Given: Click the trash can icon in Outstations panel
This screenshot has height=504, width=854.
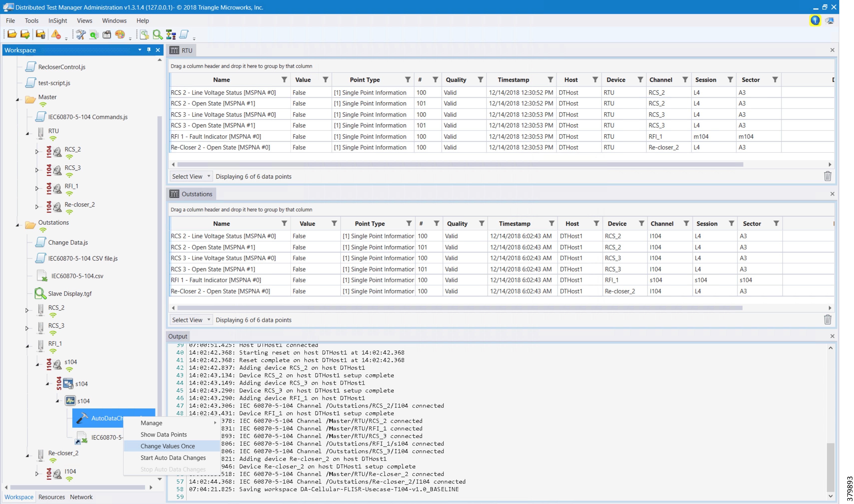Looking at the screenshot, I should tap(828, 320).
